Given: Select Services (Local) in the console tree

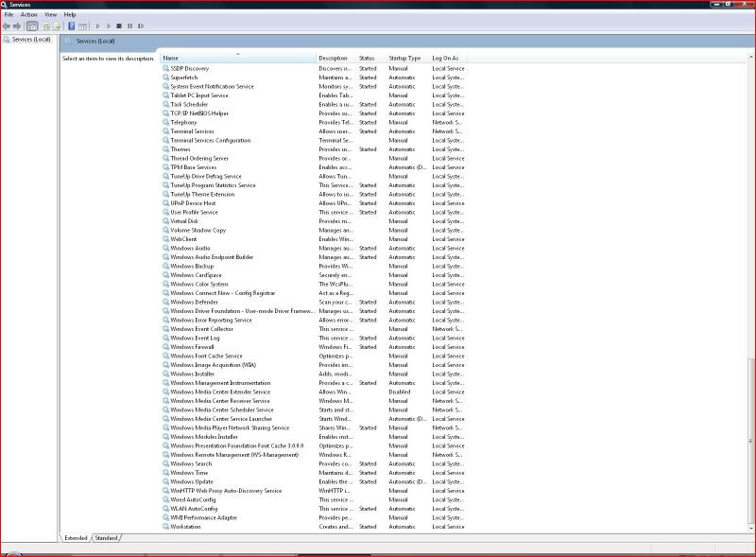Looking at the screenshot, I should pyautogui.click(x=31, y=40).
